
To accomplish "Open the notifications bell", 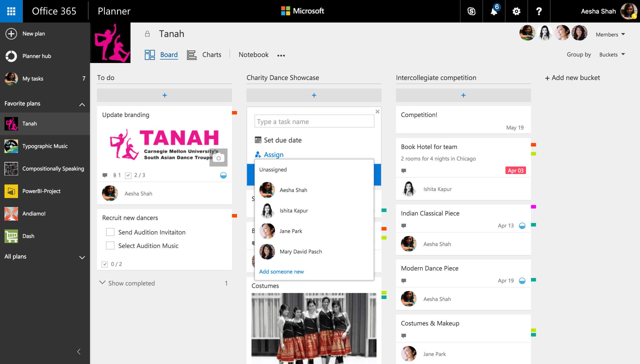I will 494,11.
